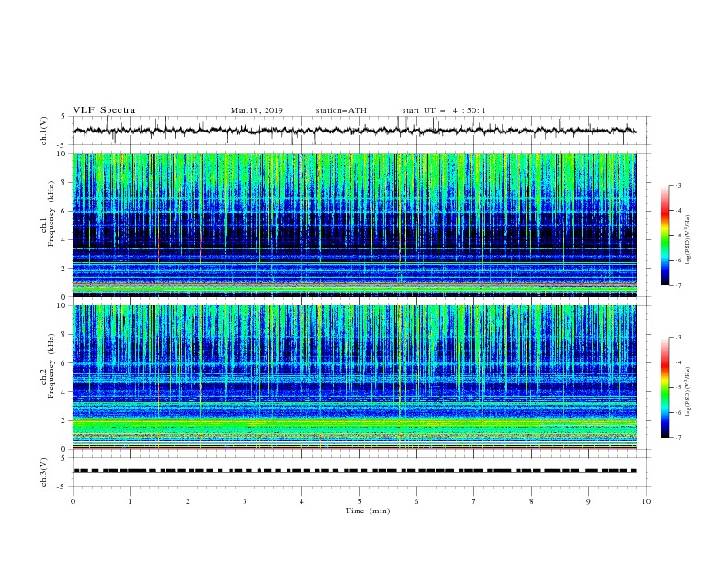Viewport: 728px width, 563px height.
Task: Click time axis tick label "3"
Action: tap(245, 501)
